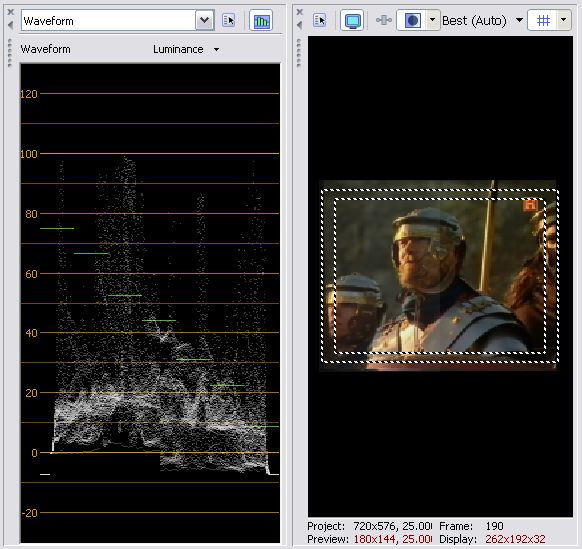Viewport: 582px width, 549px height.
Task: Click the 120 level label on waveform
Action: pos(29,94)
